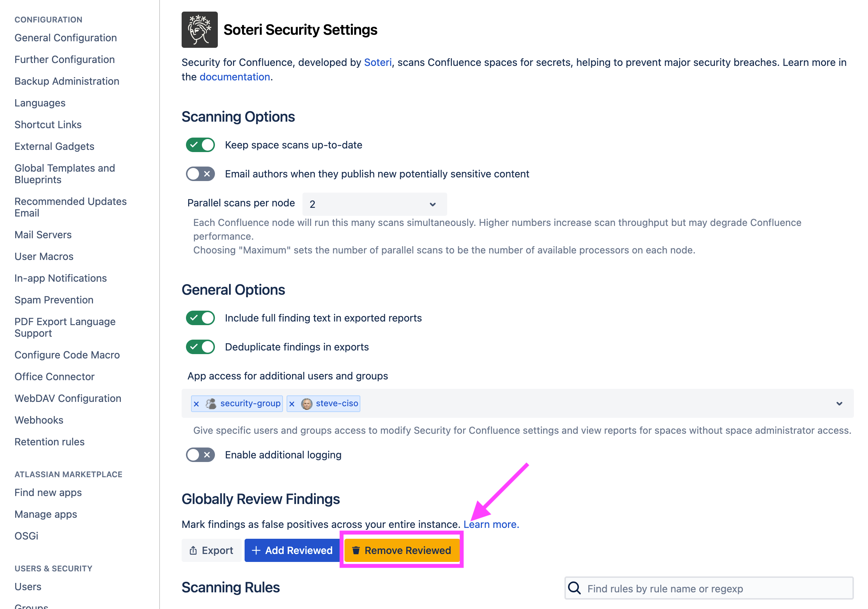868x609 pixels.
Task: Click the export/upload icon in Export button
Action: tap(194, 550)
